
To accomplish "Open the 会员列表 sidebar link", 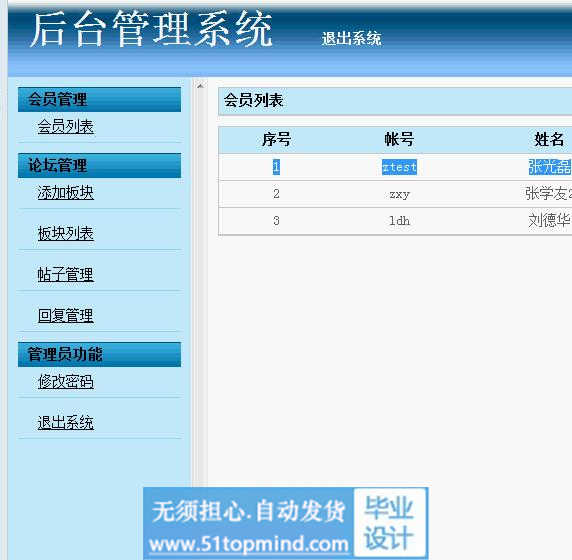I will tap(66, 127).
